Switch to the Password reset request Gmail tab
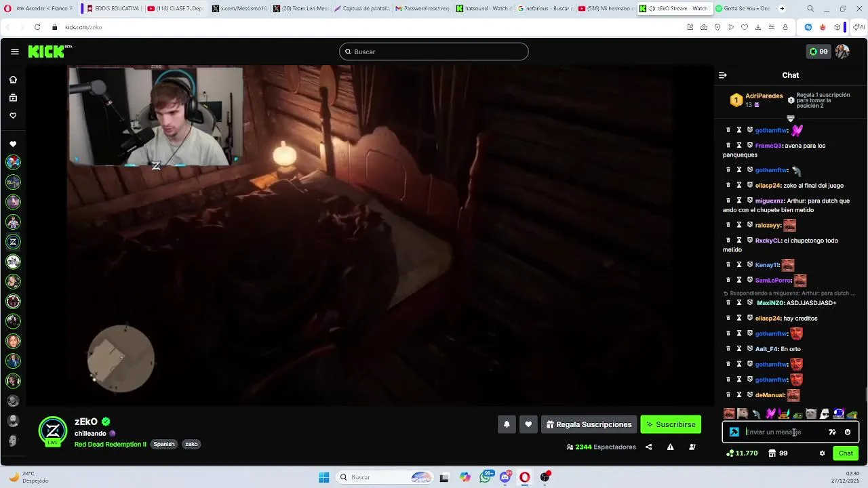Viewport: 868px width, 488px height. tap(422, 9)
